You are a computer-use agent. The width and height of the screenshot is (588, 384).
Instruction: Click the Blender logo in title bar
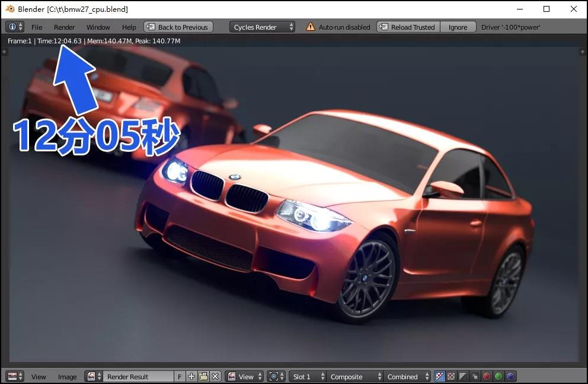[9, 9]
